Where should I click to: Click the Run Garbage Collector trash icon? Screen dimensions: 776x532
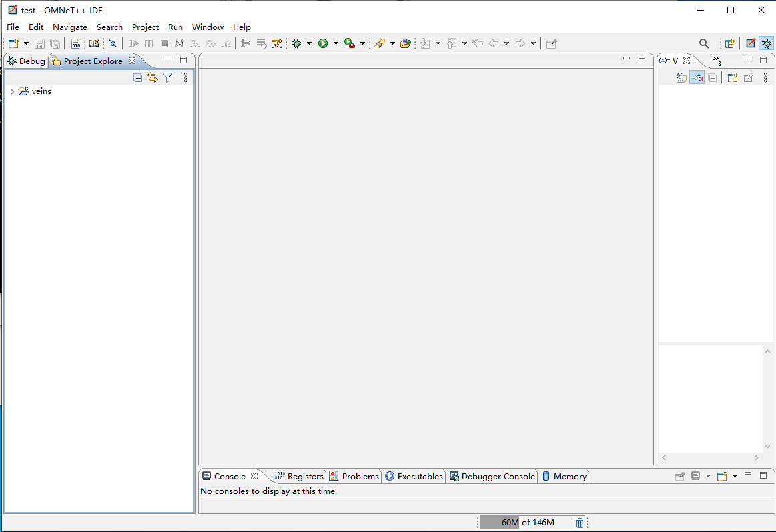pyautogui.click(x=580, y=523)
